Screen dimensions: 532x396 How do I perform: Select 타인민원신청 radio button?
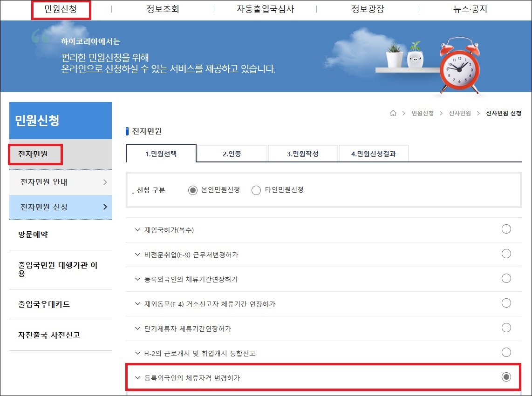click(x=256, y=190)
